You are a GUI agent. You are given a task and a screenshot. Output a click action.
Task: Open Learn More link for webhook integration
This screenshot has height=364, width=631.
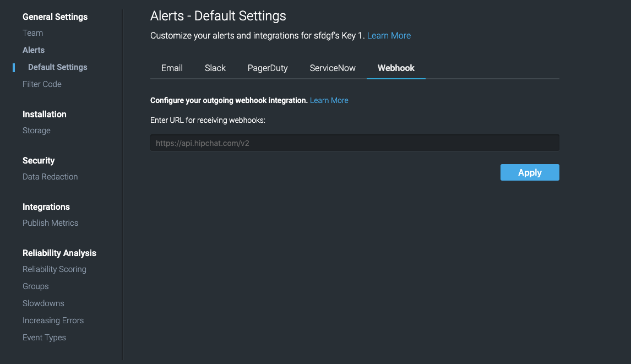(x=329, y=100)
